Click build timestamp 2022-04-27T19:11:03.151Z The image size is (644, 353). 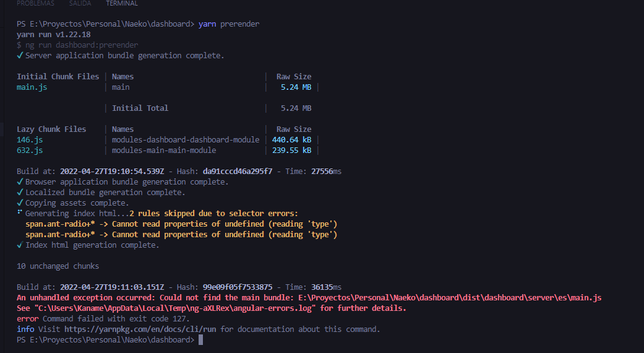112,287
